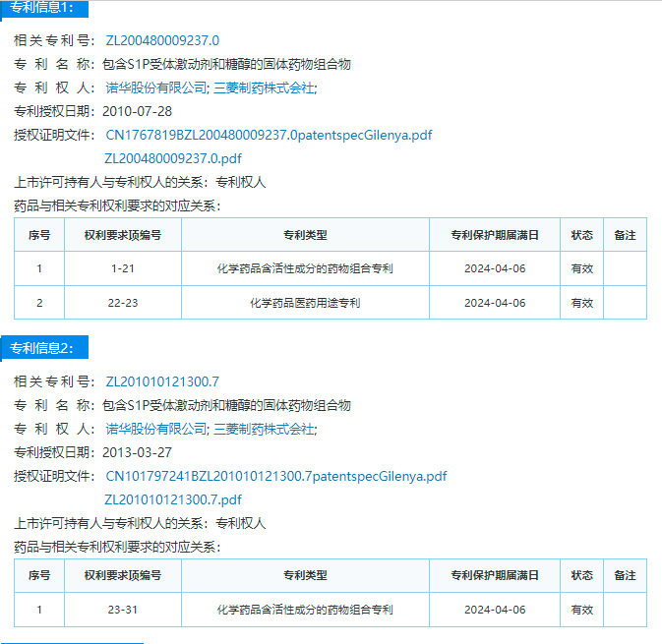Download CN1767819BZL200480009237.0patentspecGilenya.pdf
The width and height of the screenshot is (662, 644).
[x=269, y=135]
